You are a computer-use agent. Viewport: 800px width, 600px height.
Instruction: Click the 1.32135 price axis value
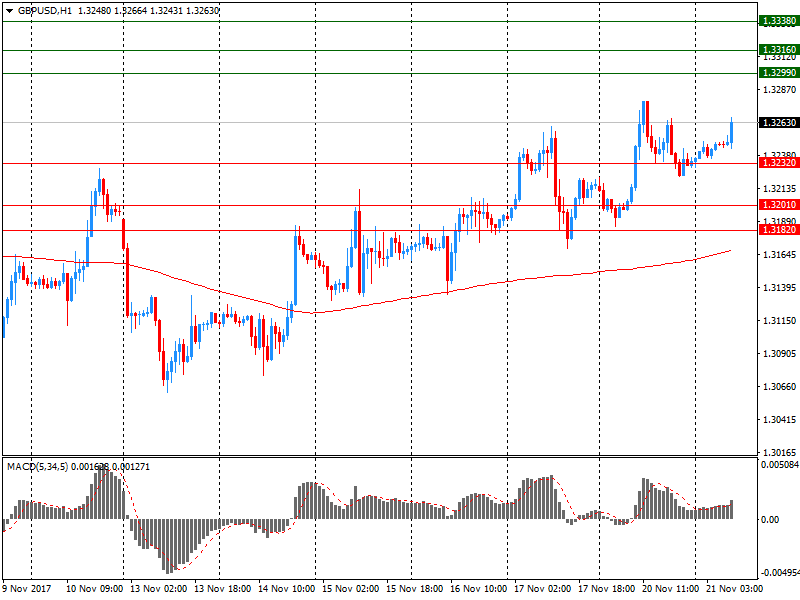779,189
